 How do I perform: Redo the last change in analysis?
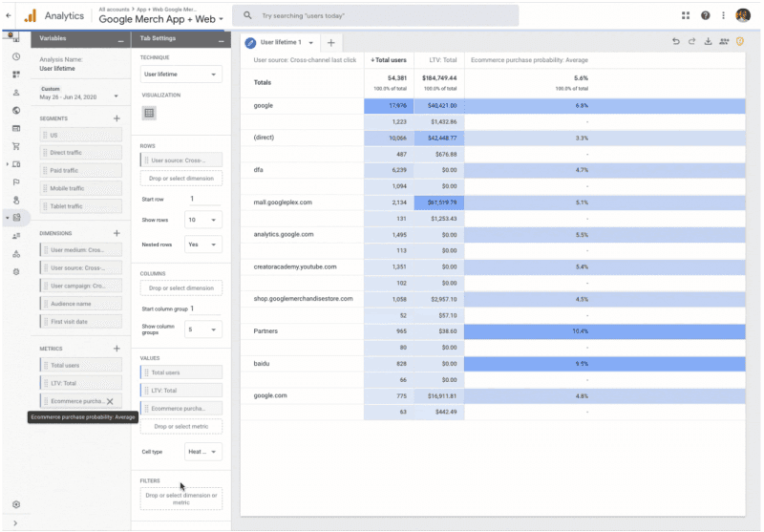691,41
